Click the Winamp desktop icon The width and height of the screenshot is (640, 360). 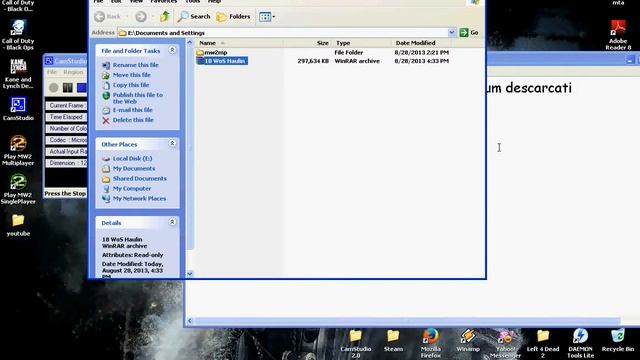pos(468,340)
